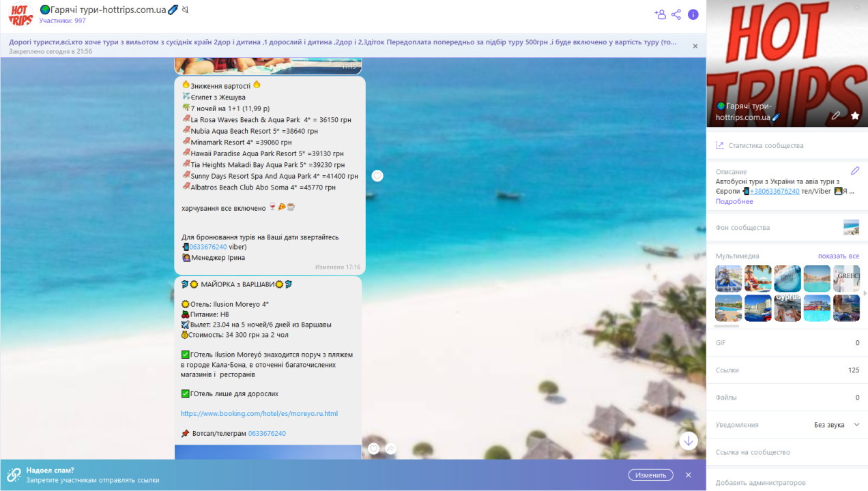
Task: Click the 'Sunny Days Resort Spa And Aqua Park' line
Action: [270, 176]
